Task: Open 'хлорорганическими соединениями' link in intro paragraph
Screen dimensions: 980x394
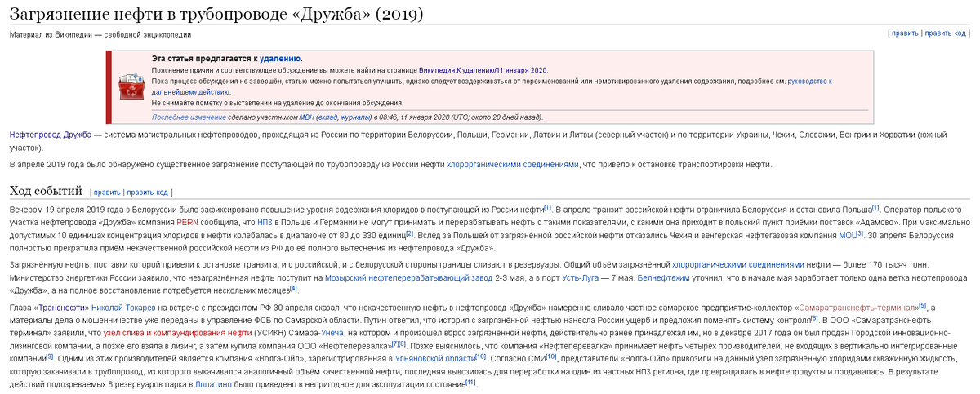Action: (512, 164)
